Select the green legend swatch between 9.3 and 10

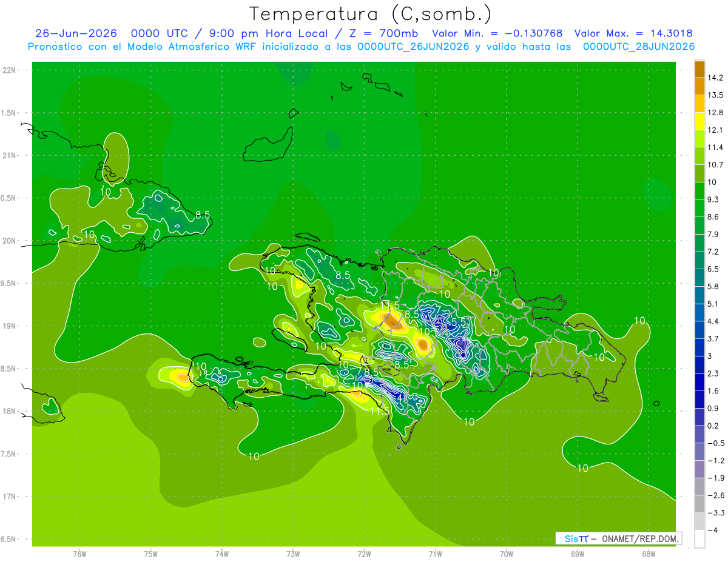(699, 191)
